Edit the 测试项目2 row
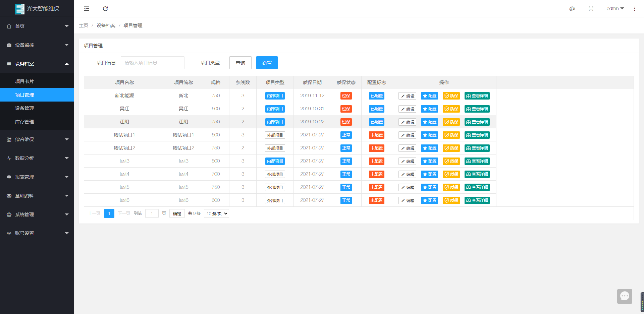 click(407, 148)
